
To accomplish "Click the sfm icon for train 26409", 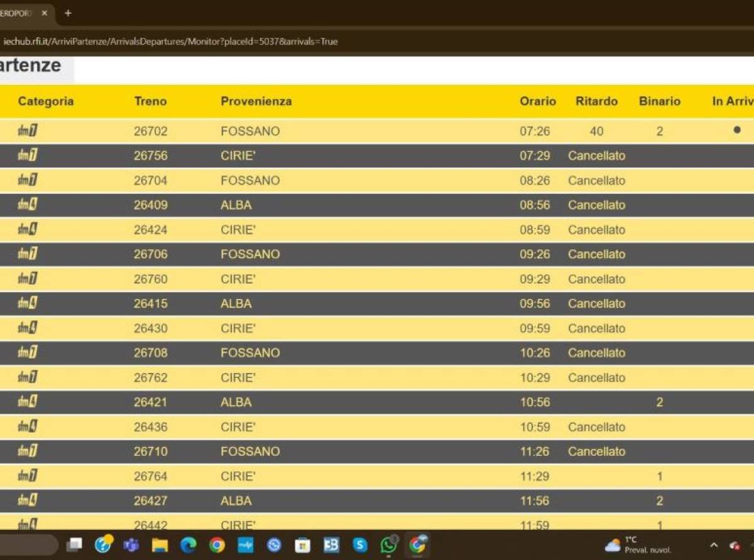I will tap(28, 205).
